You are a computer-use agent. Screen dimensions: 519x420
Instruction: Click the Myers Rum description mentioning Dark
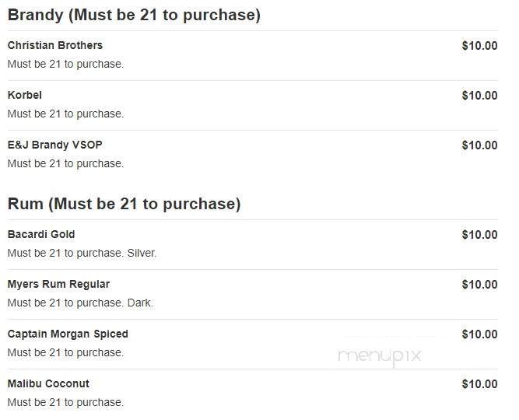tap(80, 303)
